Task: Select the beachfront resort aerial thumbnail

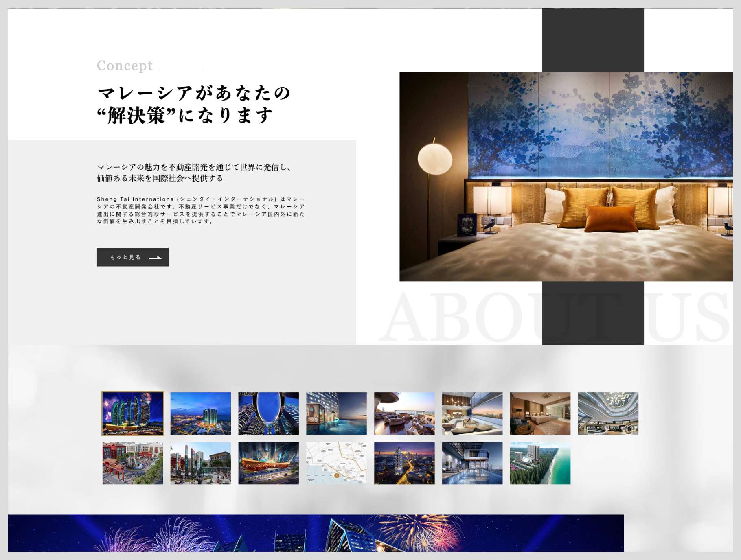Action: 540,463
